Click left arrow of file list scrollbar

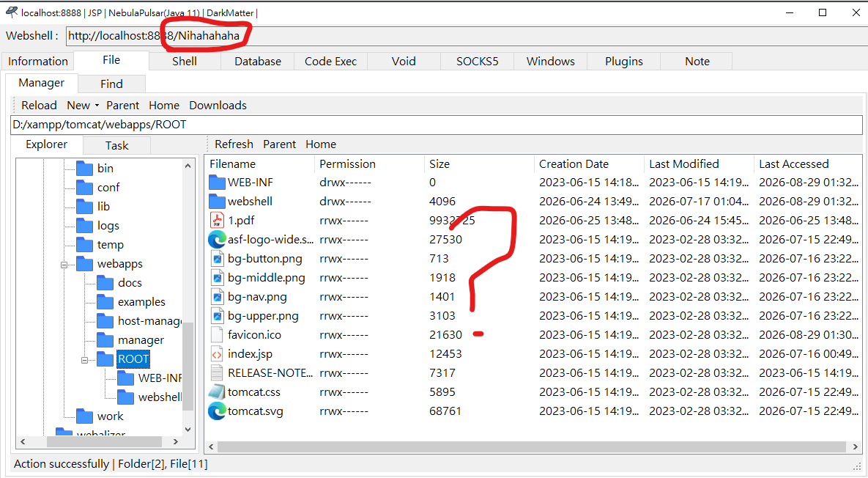point(211,446)
